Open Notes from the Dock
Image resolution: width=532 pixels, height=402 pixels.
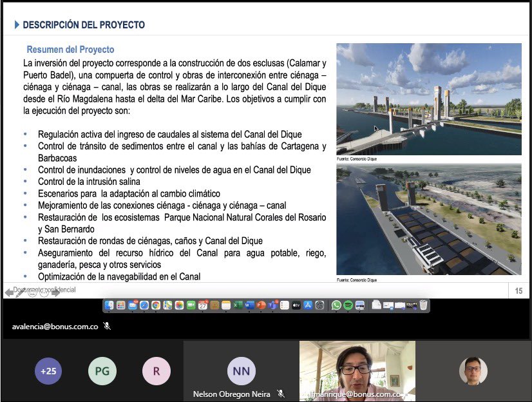pos(226,305)
